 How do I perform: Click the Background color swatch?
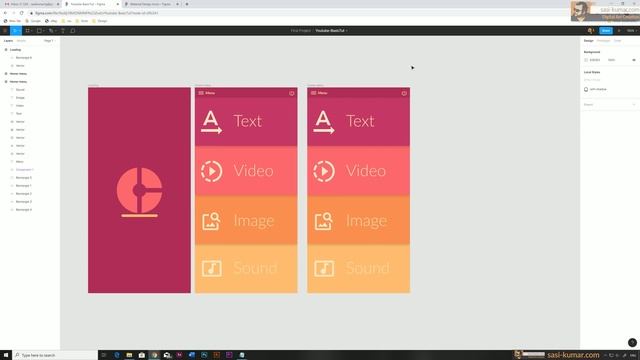586,60
